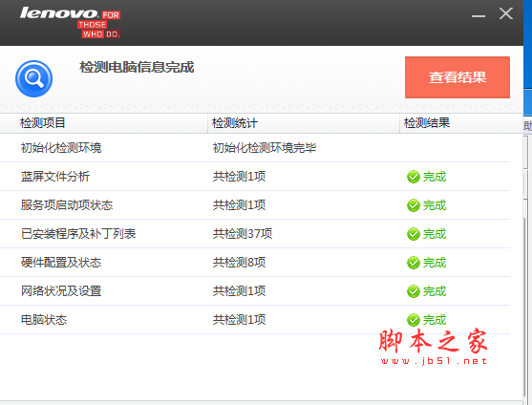
Task: Select the 已安装程序及补丁列表 row
Action: tap(255, 234)
